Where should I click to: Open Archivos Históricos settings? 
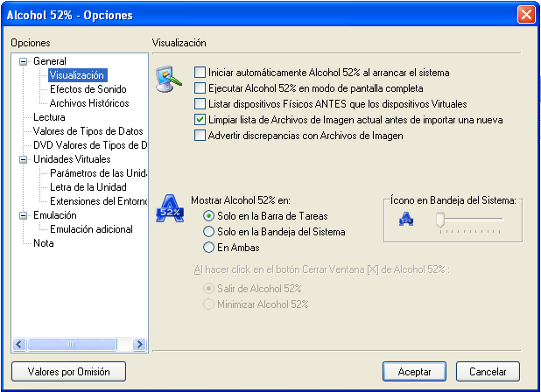click(x=89, y=103)
